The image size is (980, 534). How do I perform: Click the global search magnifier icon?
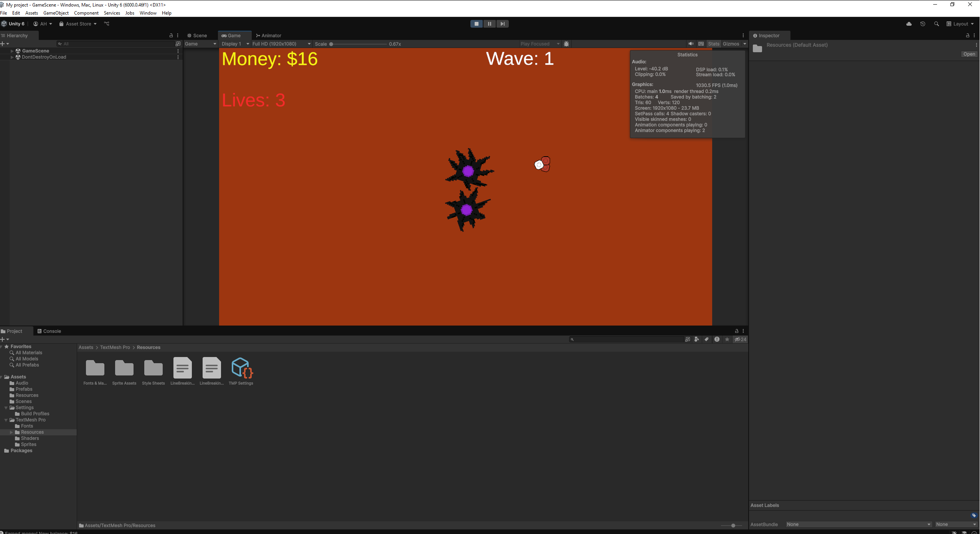[x=936, y=24]
